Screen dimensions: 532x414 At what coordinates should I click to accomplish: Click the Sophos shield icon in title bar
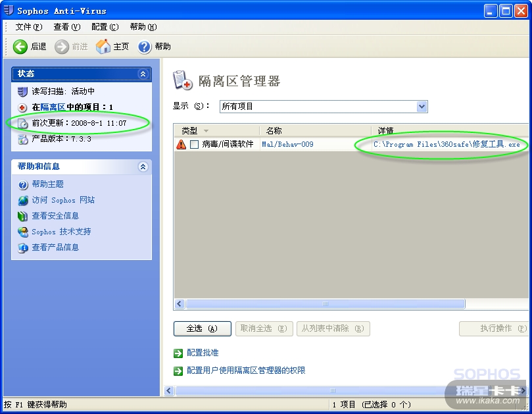[9, 11]
